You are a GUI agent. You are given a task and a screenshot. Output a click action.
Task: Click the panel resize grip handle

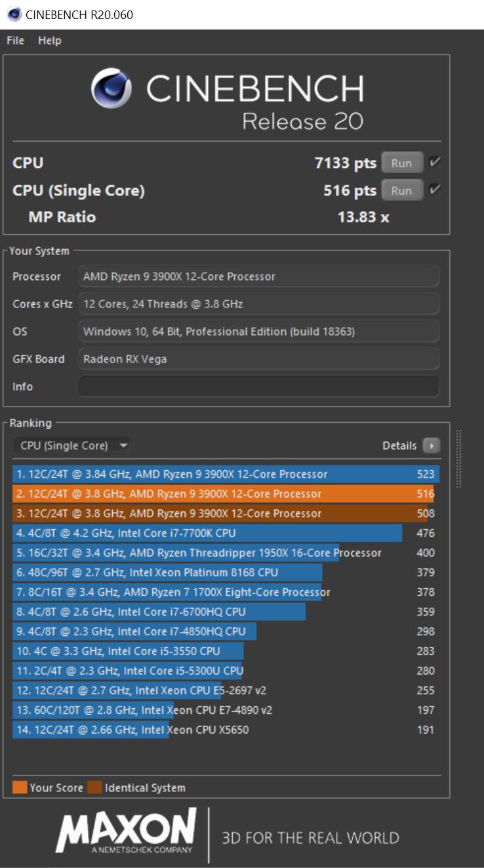click(x=459, y=459)
